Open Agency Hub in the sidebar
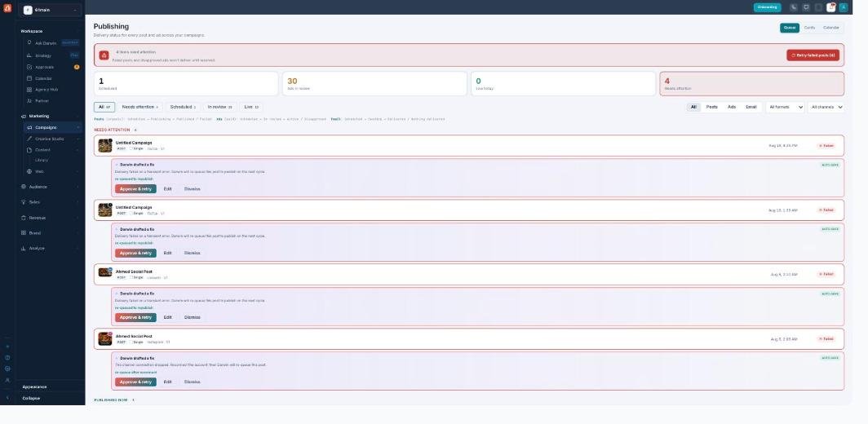 click(x=53, y=90)
